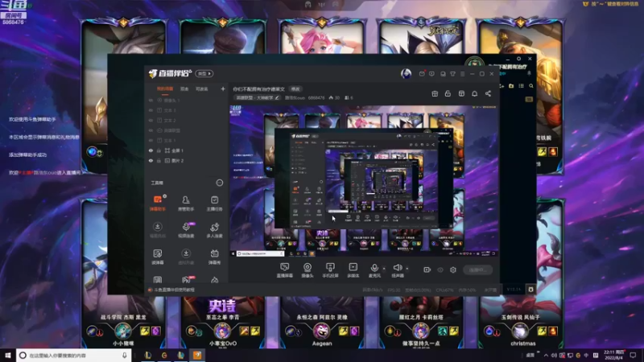Show the 英雄联盟 source
The height and width of the screenshot is (362, 644).
pyautogui.click(x=151, y=130)
